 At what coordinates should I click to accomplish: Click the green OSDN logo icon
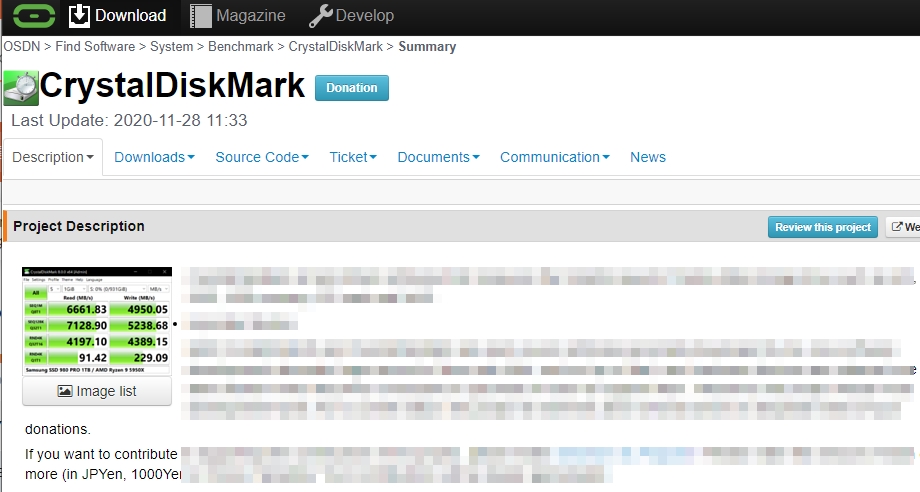[x=34, y=16]
